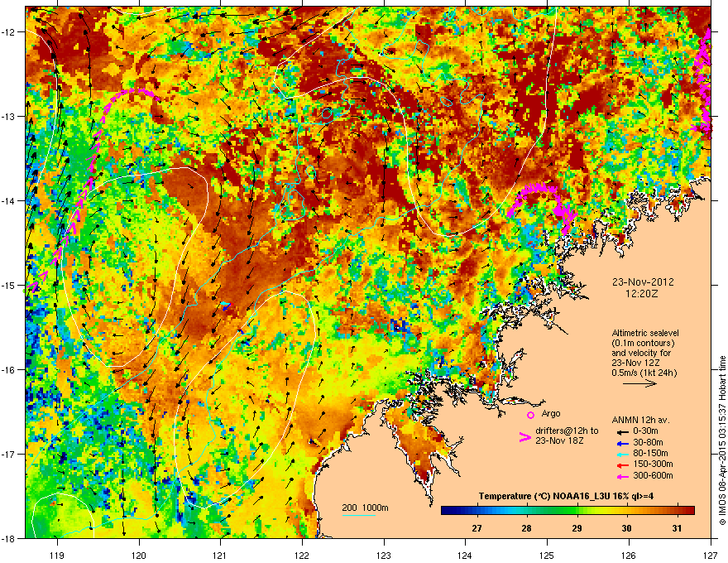Click the '(0.1m contours)' text
The image size is (728, 563).
pyautogui.click(x=643, y=344)
